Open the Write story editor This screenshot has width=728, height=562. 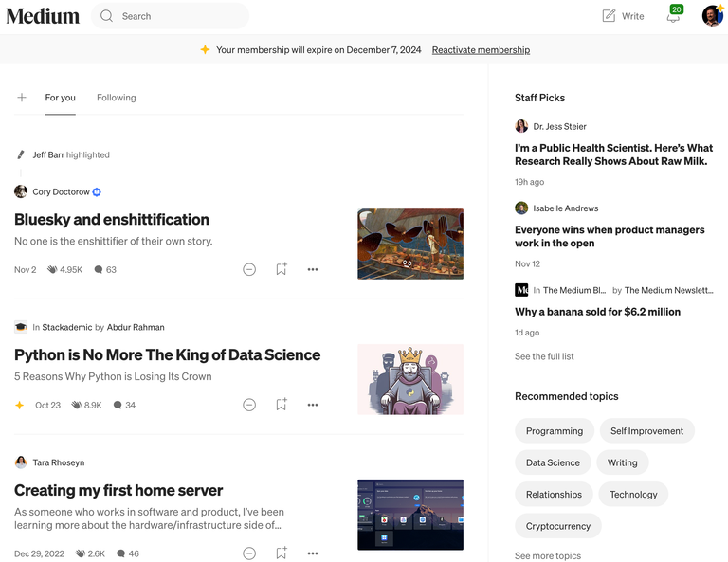(x=623, y=16)
